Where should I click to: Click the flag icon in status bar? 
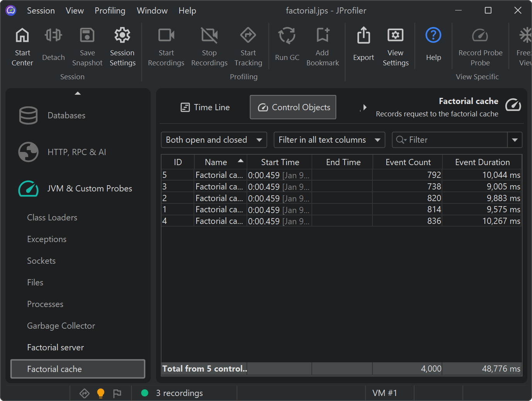pyautogui.click(x=117, y=393)
